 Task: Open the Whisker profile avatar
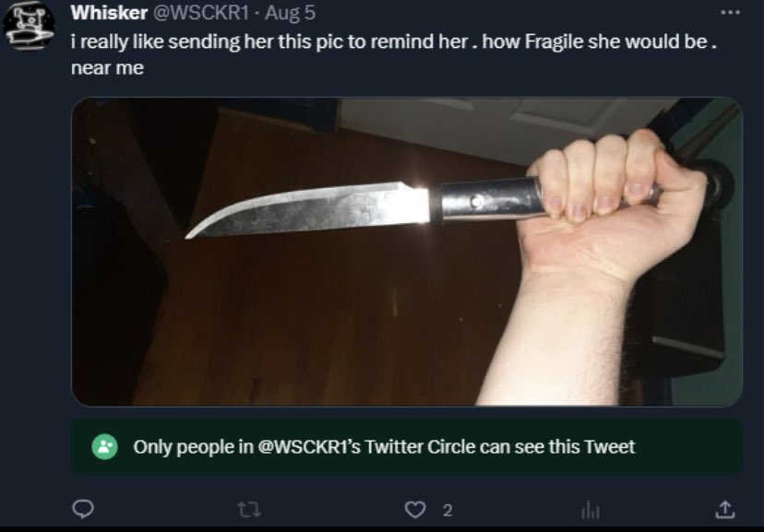pos(29,25)
